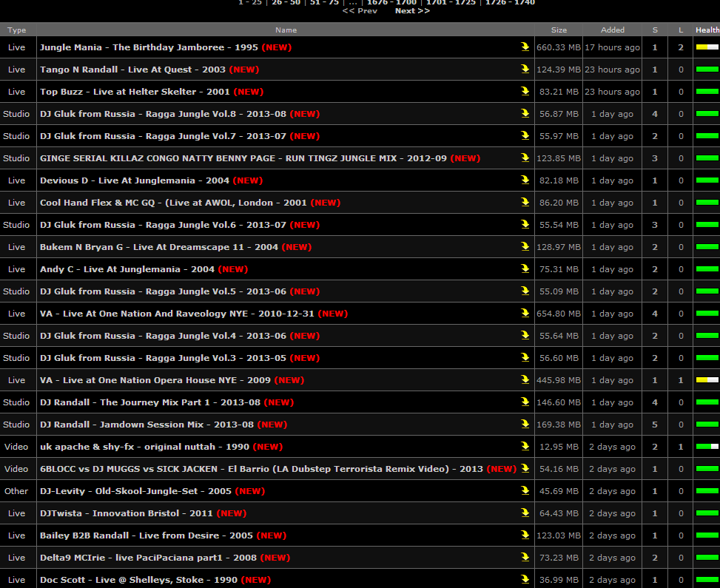Sort list by Size column header
This screenshot has width=720, height=588.
pos(559,30)
